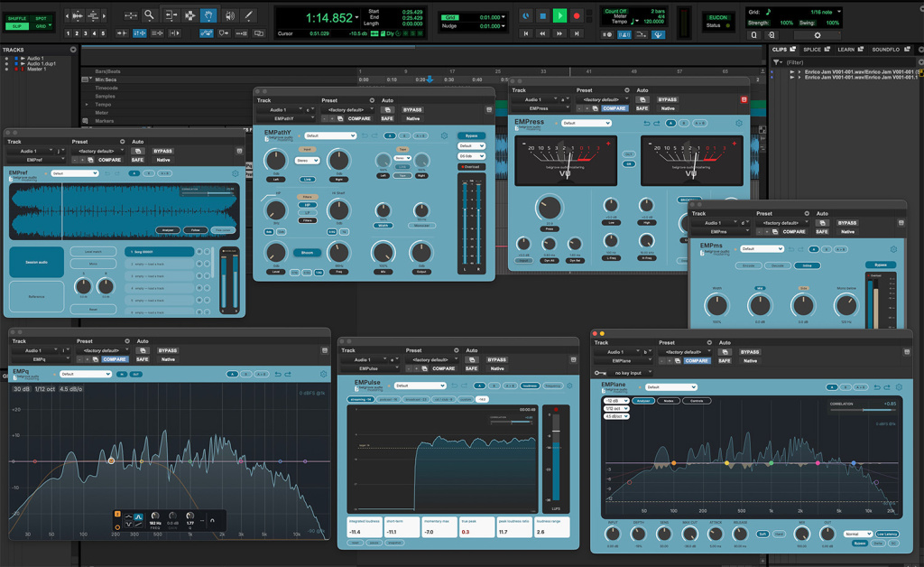Click Session audio button in EMPref
Screen dimensions: 924x567
click(x=36, y=262)
